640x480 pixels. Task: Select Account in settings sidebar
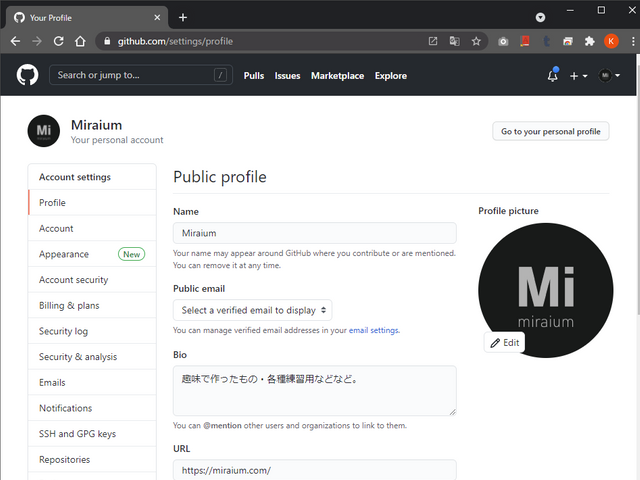(x=92, y=228)
